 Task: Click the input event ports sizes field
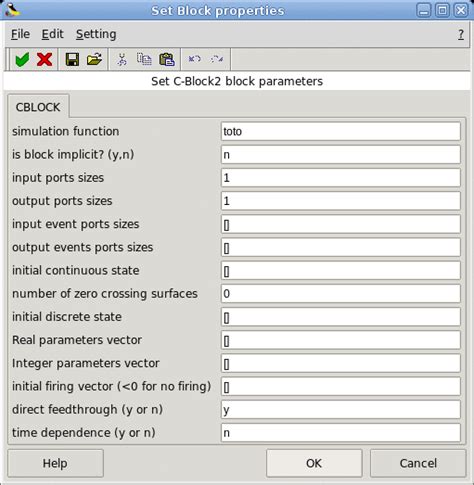(341, 224)
